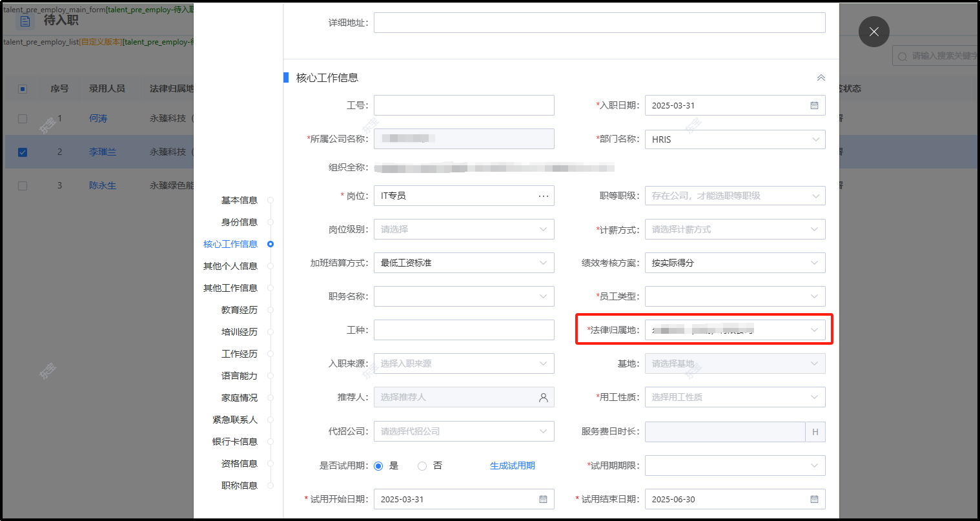Open the 部门名称 dropdown showing HRIS
The height and width of the screenshot is (521, 980).
tap(735, 139)
